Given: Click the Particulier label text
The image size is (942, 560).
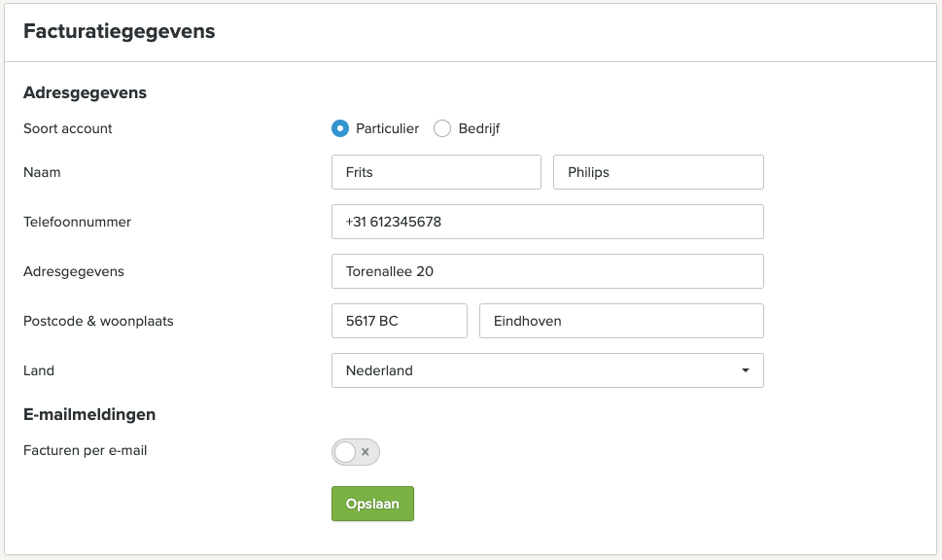Looking at the screenshot, I should [388, 128].
